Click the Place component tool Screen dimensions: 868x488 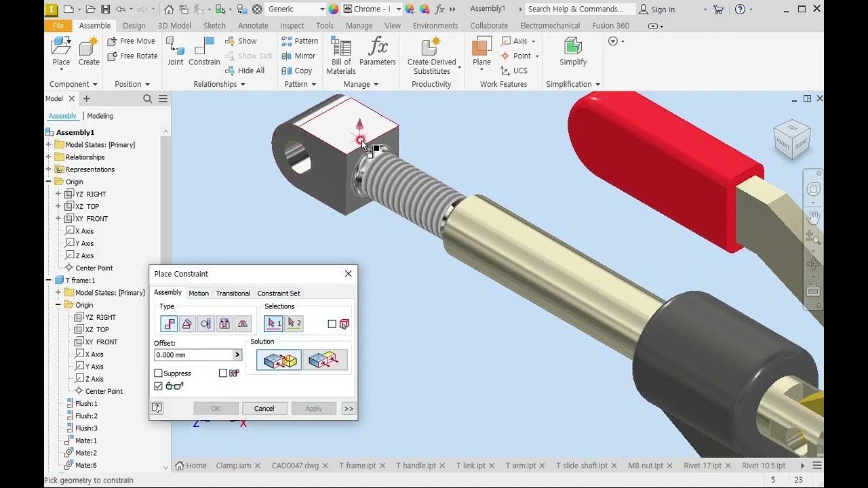tap(61, 52)
